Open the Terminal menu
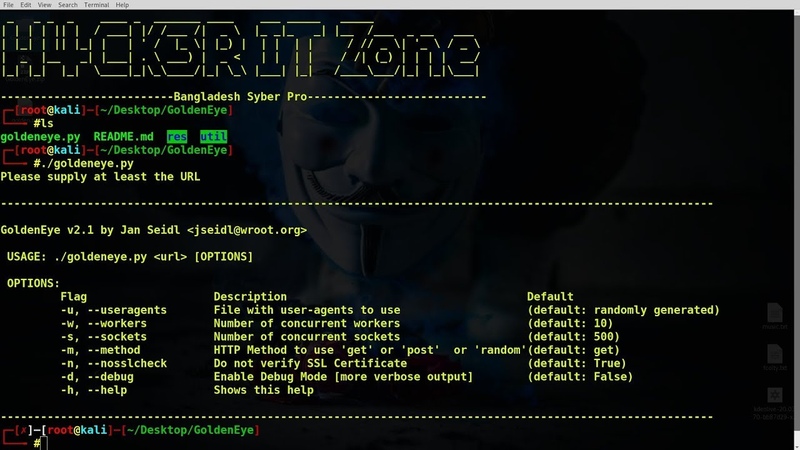The height and width of the screenshot is (450, 800). [x=96, y=5]
